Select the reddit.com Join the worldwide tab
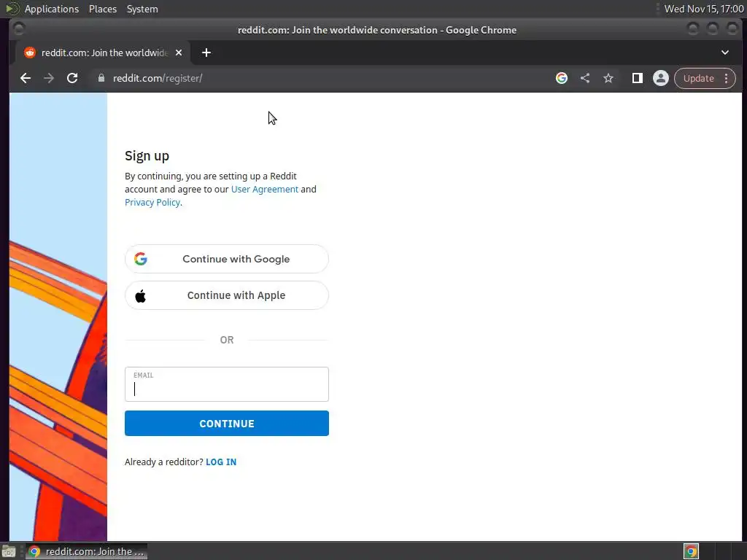The width and height of the screenshot is (747, 560). click(x=103, y=52)
